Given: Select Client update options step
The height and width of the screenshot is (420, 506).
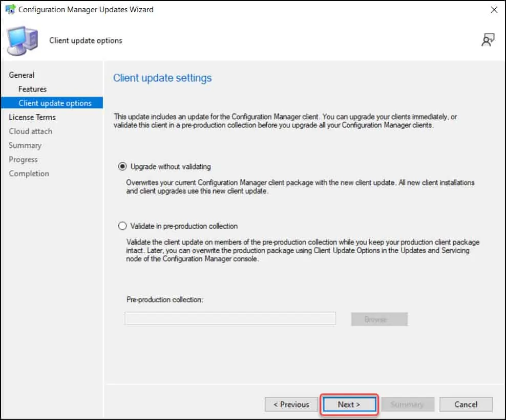Looking at the screenshot, I should point(52,103).
